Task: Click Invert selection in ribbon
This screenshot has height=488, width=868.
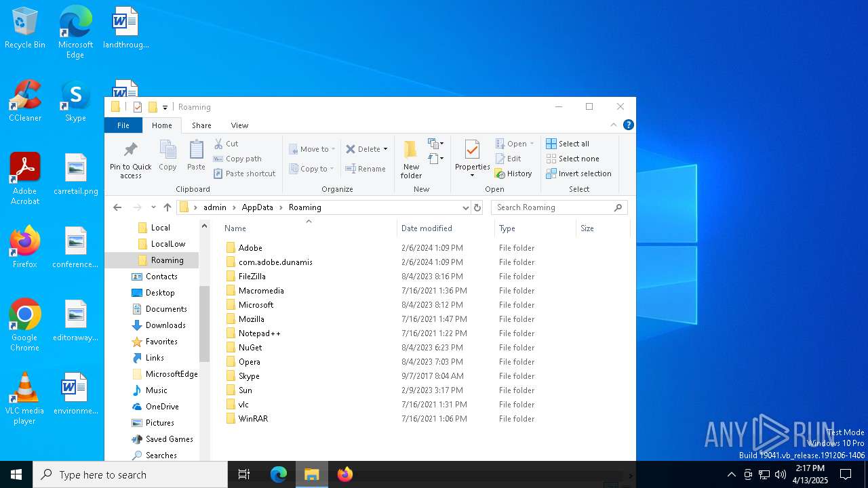Action: point(578,174)
